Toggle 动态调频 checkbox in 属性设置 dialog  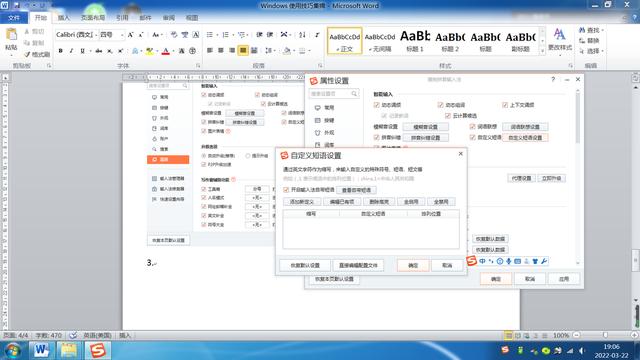pyautogui.click(x=376, y=105)
